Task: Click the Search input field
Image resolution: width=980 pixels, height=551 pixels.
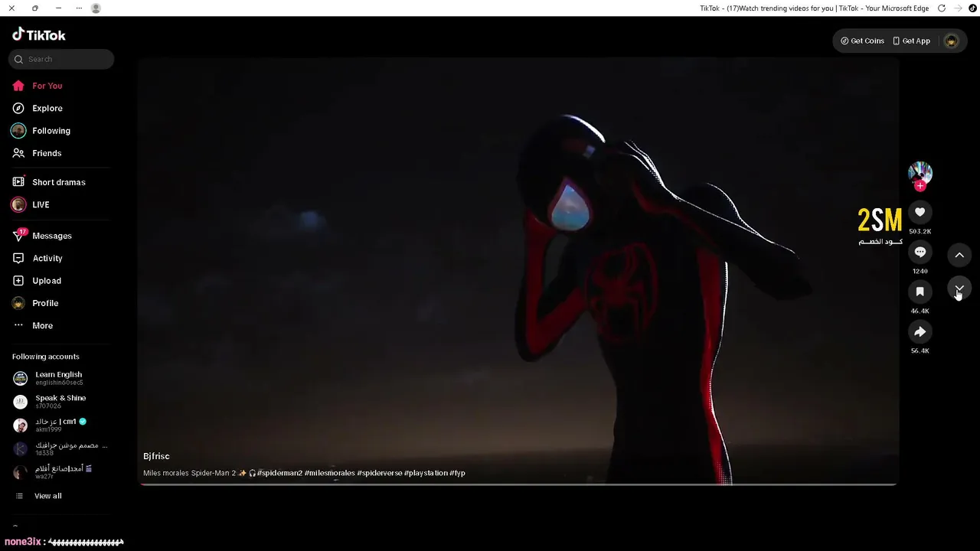Action: pyautogui.click(x=61, y=59)
